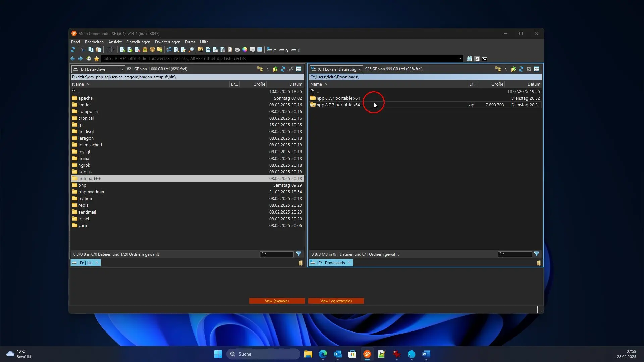Launch the Notepad icon near command bar
Image resolution: width=644 pixels, height=362 pixels.
click(x=469, y=59)
